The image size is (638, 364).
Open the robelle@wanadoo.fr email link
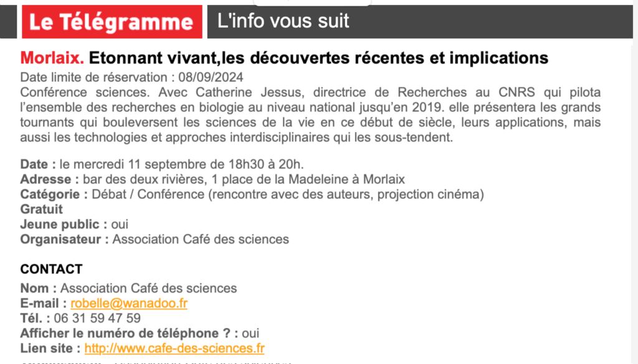pyautogui.click(x=129, y=304)
